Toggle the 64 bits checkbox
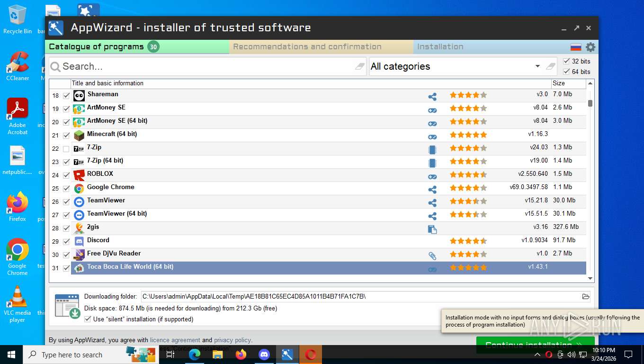This screenshot has width=644, height=364. click(x=566, y=72)
